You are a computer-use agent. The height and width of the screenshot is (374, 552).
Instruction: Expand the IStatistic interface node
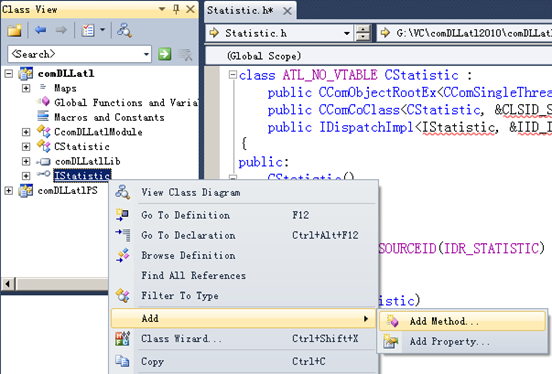26,175
